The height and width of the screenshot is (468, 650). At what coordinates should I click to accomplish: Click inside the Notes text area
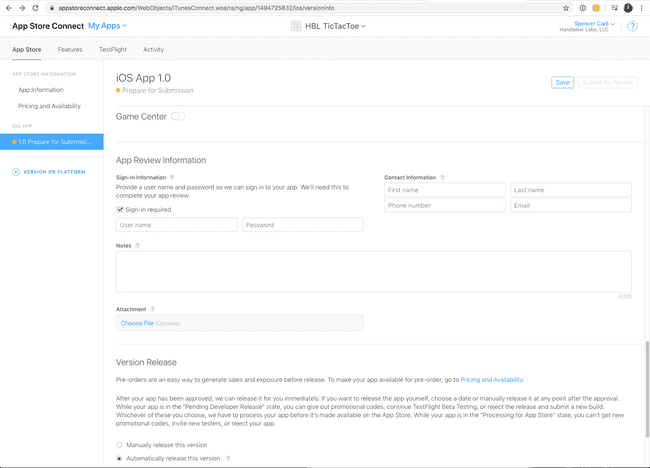(374, 272)
